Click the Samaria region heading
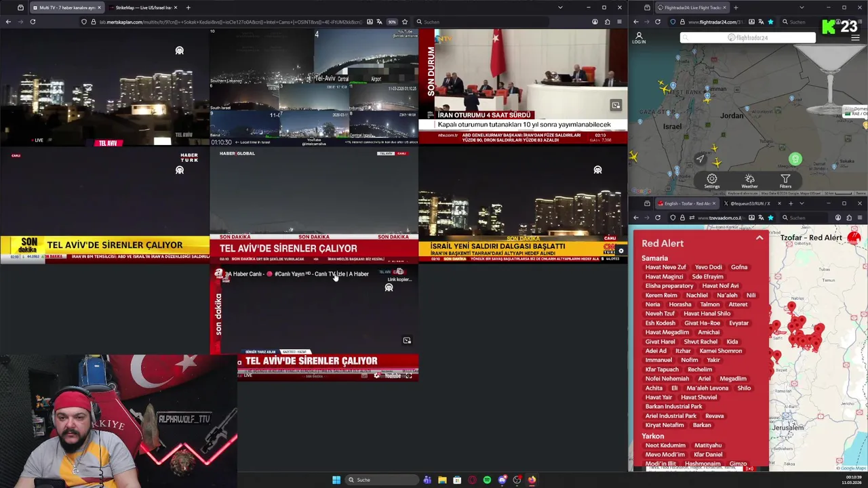Image resolution: width=868 pixels, height=488 pixels. [654, 258]
